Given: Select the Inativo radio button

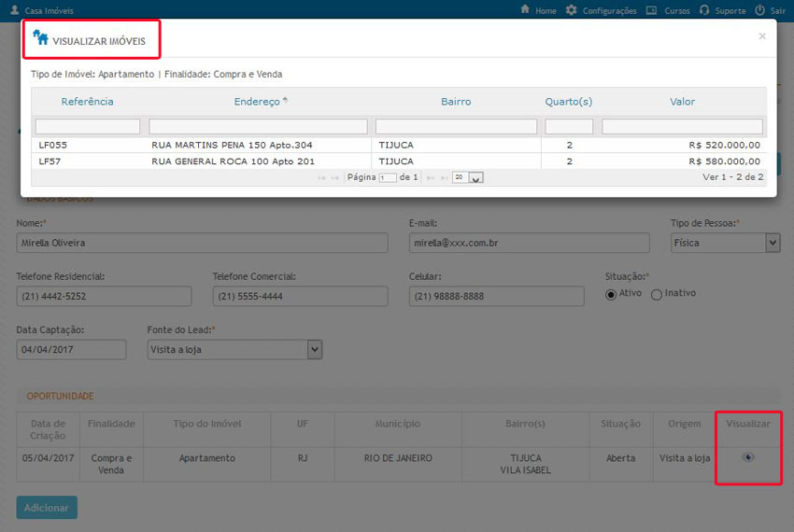Looking at the screenshot, I should pyautogui.click(x=656, y=294).
